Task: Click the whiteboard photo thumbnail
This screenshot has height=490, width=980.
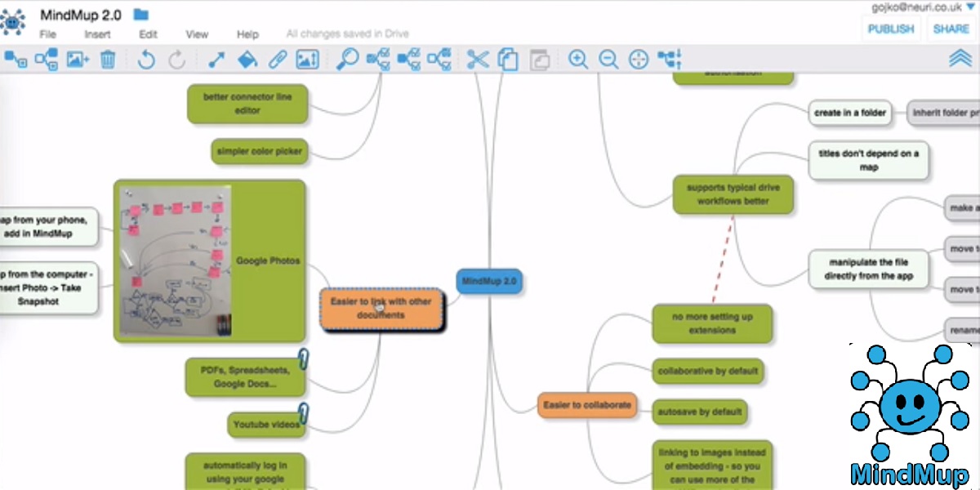Action: coord(176,261)
